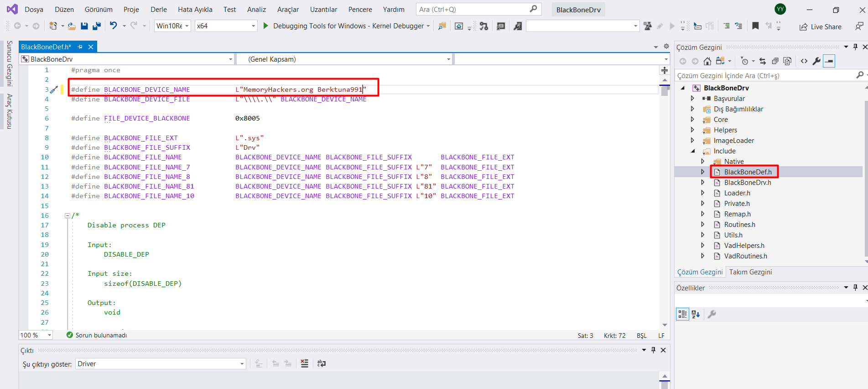
Task: Close the BlackBoneDef.h editor tab
Action: pyautogui.click(x=91, y=47)
